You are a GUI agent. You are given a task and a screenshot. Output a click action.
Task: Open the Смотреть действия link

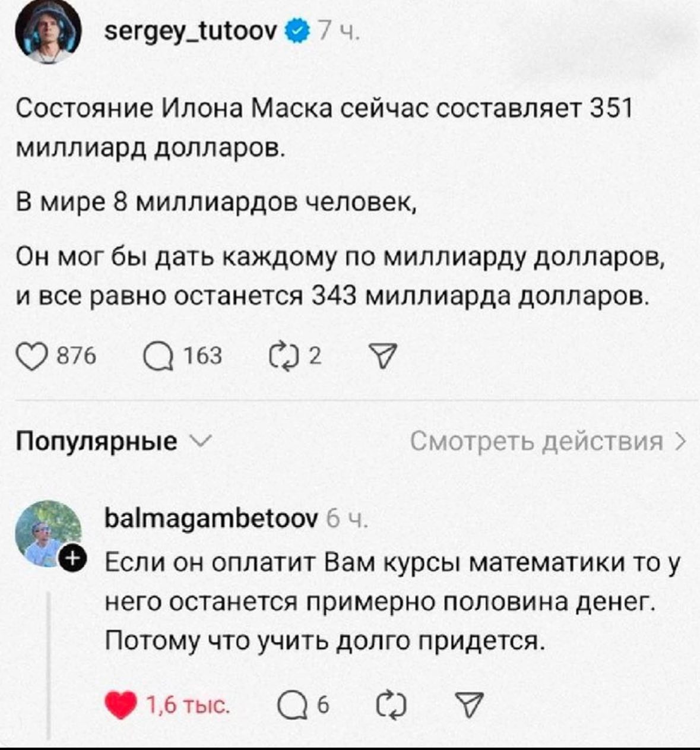[x=536, y=442]
